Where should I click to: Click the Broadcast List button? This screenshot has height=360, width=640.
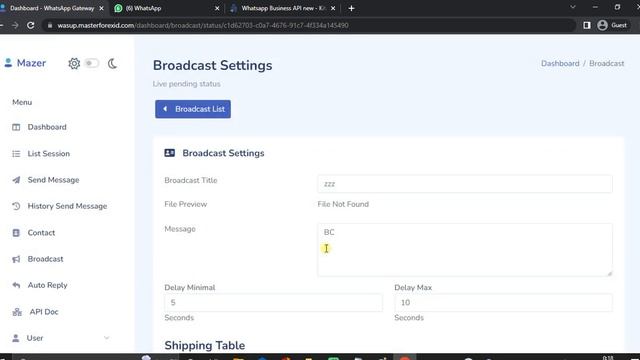click(193, 109)
